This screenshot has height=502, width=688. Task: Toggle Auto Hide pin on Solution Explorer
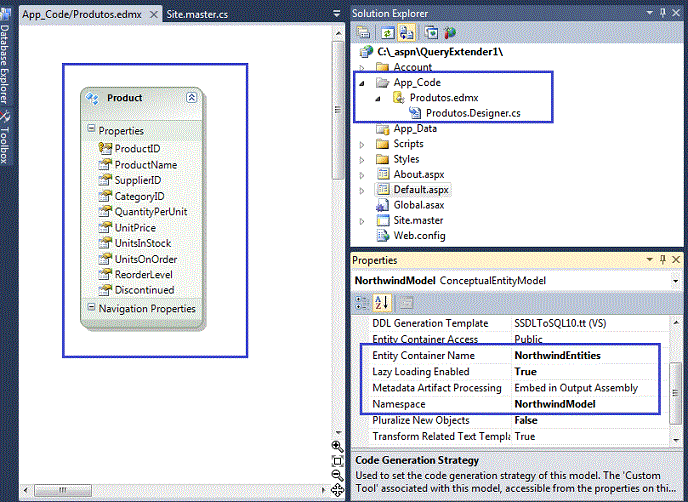pyautogui.click(x=663, y=13)
